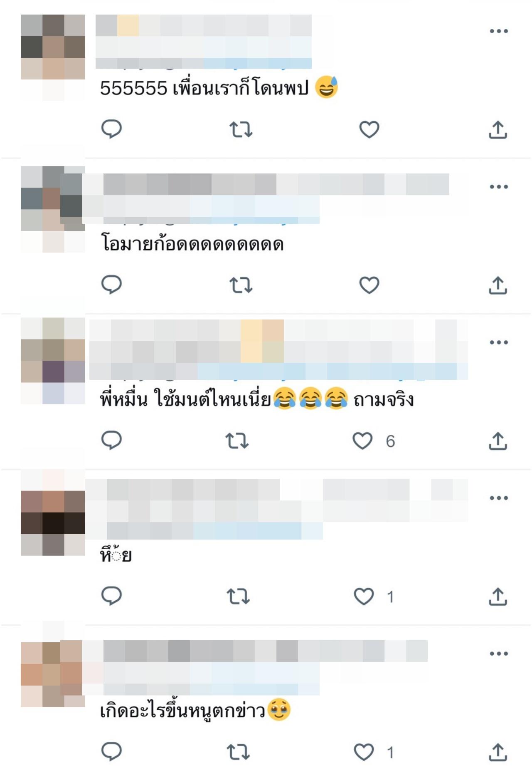Open the more options menu on the "หีื้ย" tweet

click(x=499, y=498)
